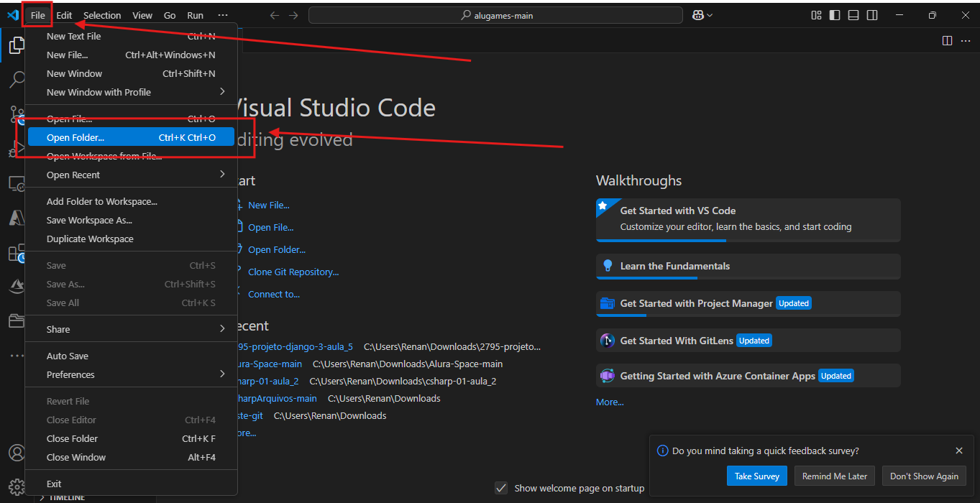
Task: Open the Manage gear icon
Action: coord(16,486)
